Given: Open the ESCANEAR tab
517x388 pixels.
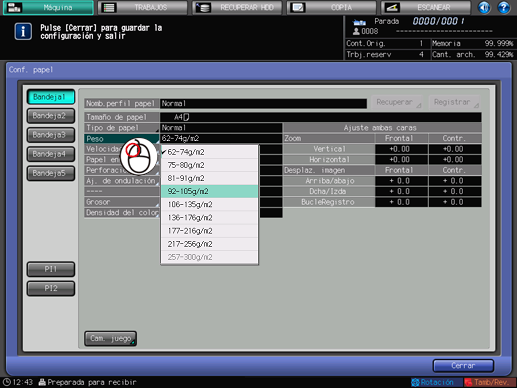Looking at the screenshot, I should pyautogui.click(x=426, y=8).
